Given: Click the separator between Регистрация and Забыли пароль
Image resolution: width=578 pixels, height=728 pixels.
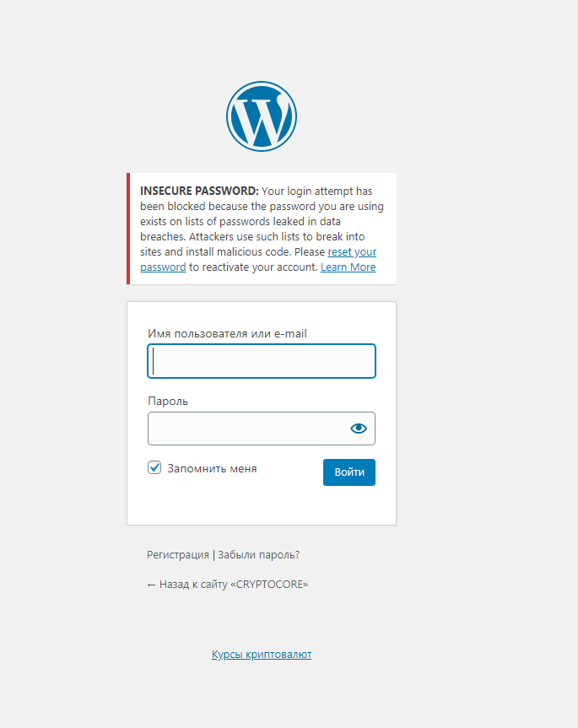Looking at the screenshot, I should click(x=213, y=555).
